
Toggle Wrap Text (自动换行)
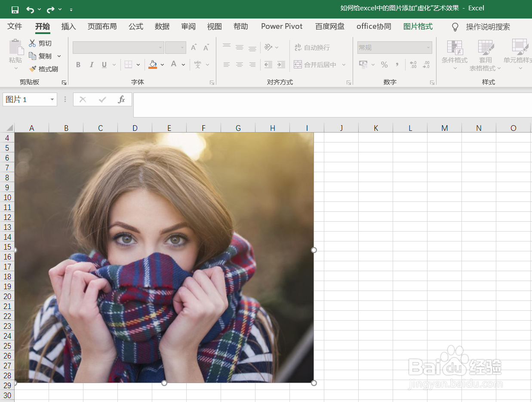tap(312, 47)
